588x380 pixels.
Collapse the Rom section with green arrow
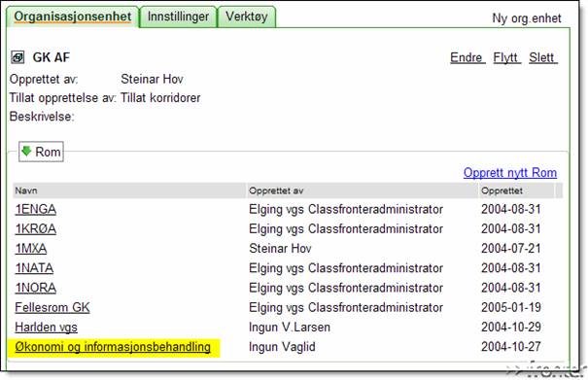click(41, 152)
